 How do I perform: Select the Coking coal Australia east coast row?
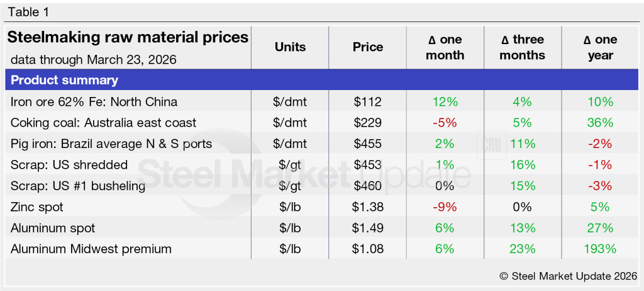point(104,123)
